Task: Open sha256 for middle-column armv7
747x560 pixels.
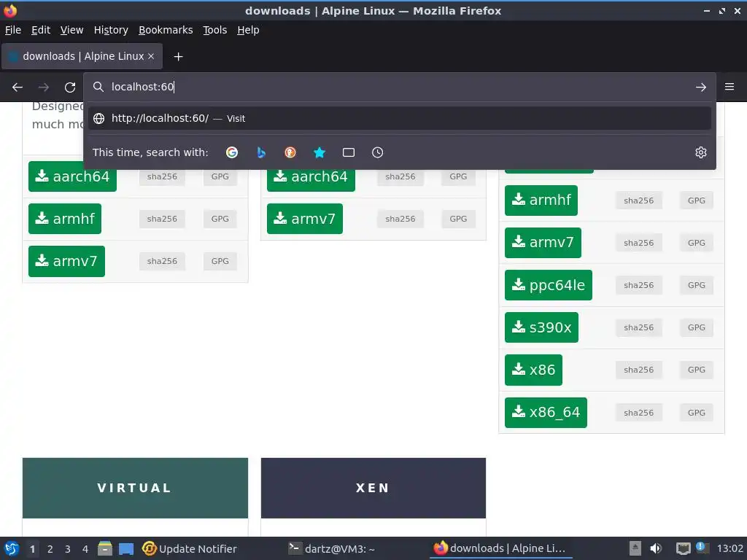Action: pos(400,219)
